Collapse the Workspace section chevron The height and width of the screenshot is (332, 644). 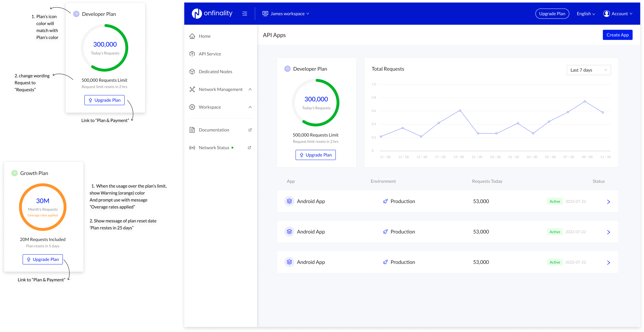point(250,107)
